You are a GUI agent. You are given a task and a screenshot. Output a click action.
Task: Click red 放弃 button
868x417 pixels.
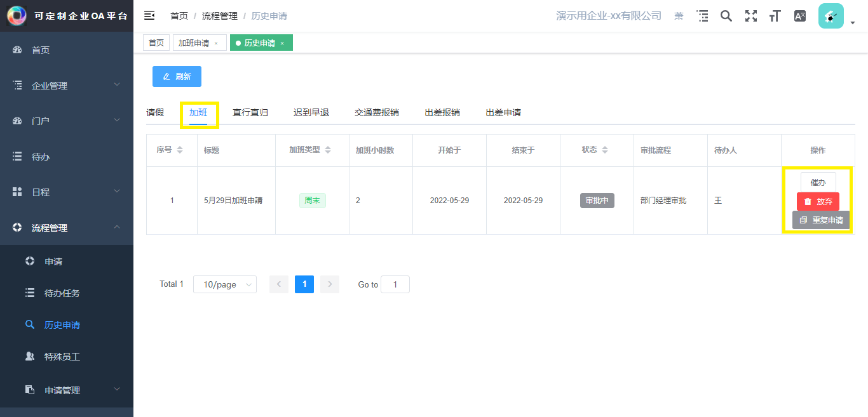coord(818,201)
